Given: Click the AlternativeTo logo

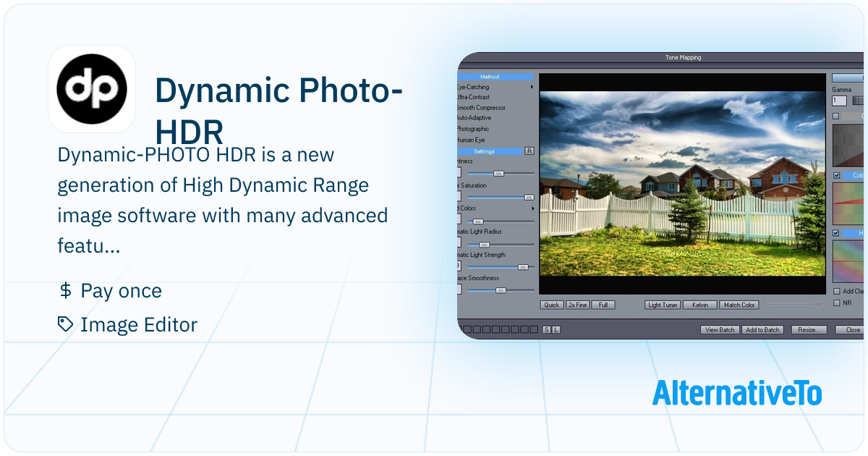Looking at the screenshot, I should (x=737, y=392).
